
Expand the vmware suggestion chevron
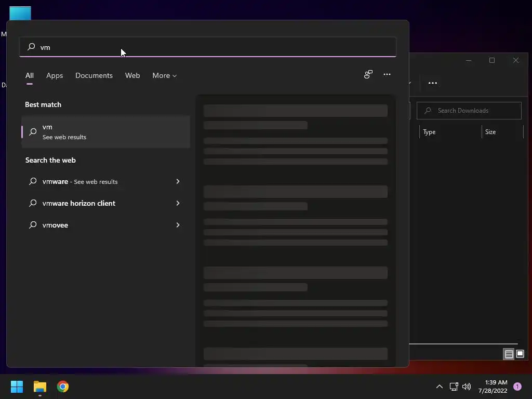coord(178,181)
